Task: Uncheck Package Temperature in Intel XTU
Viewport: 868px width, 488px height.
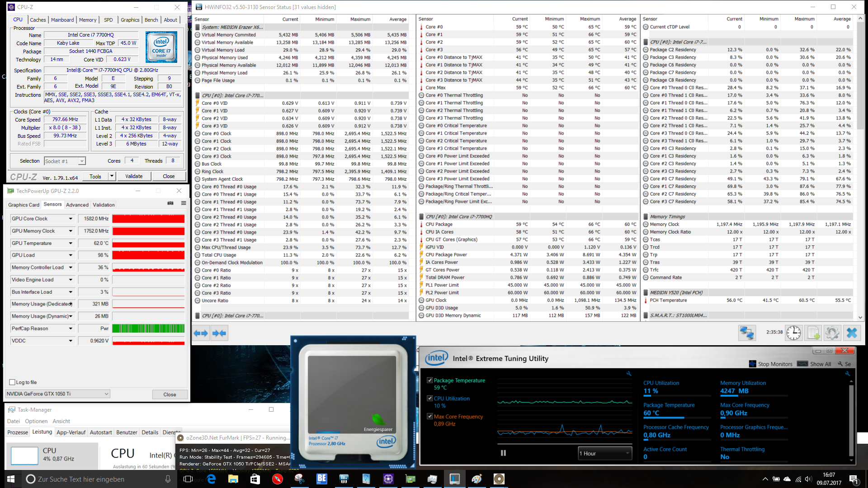Action: pos(429,380)
